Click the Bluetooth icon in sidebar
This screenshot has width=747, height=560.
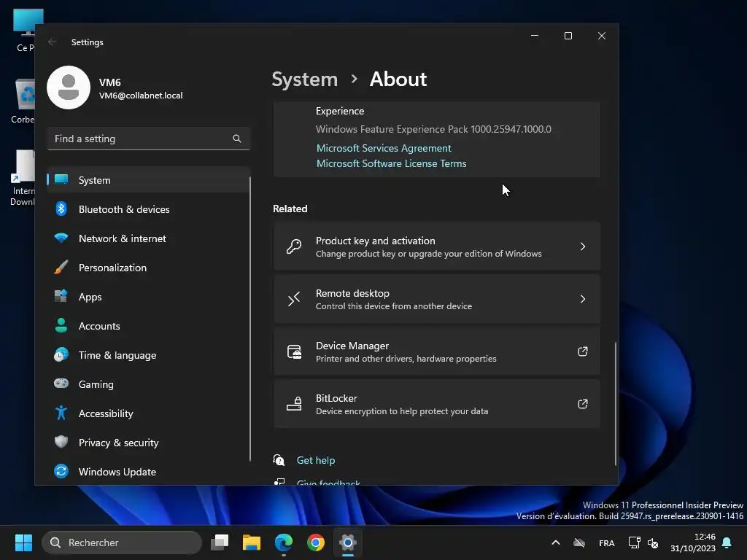coord(61,209)
